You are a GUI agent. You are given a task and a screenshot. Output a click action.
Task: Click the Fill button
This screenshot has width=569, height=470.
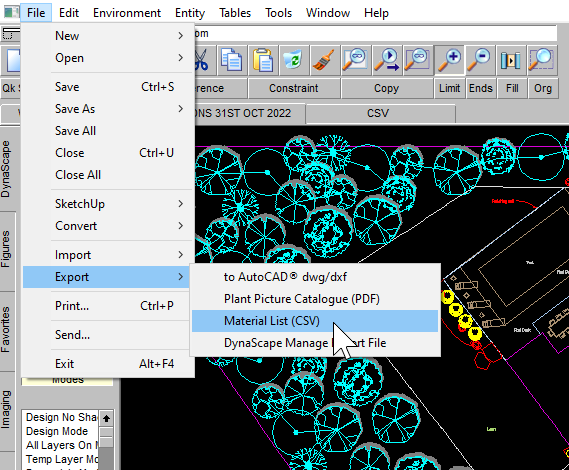pyautogui.click(x=512, y=88)
